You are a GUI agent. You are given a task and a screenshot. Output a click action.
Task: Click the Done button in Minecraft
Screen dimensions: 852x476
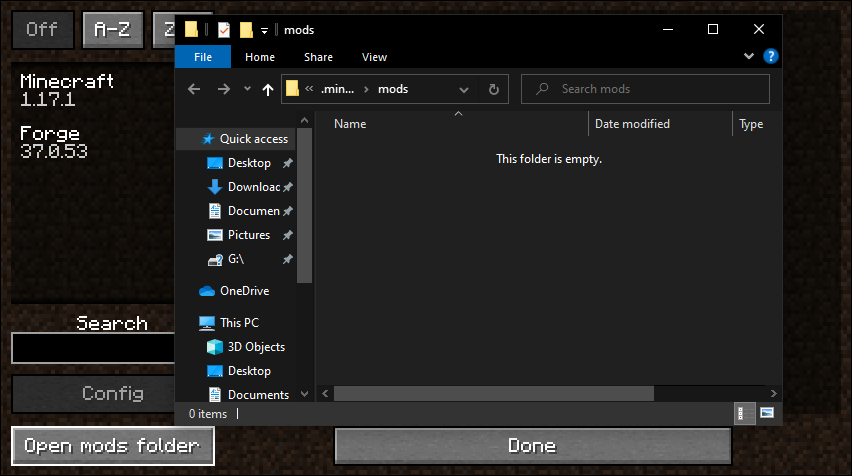point(532,446)
